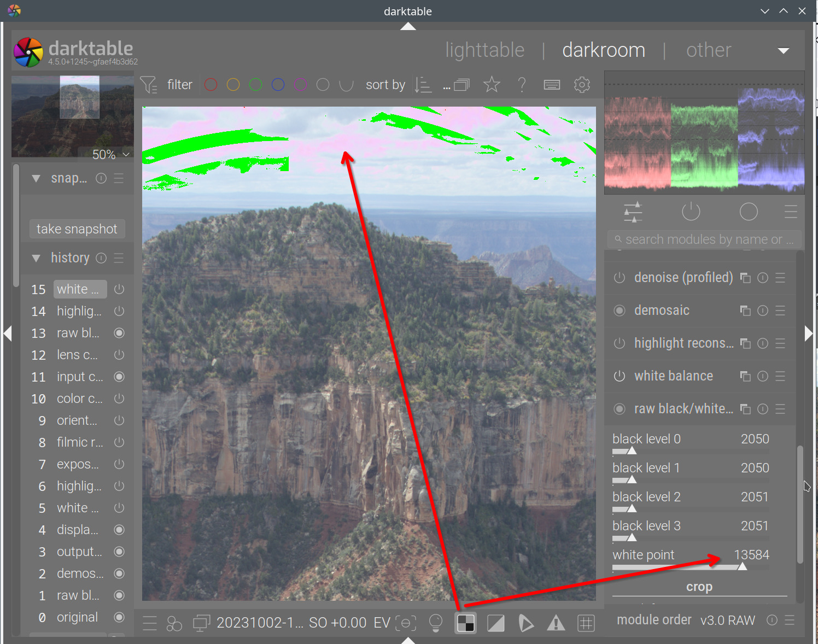Open the guides overlay grid icon

coord(586,623)
